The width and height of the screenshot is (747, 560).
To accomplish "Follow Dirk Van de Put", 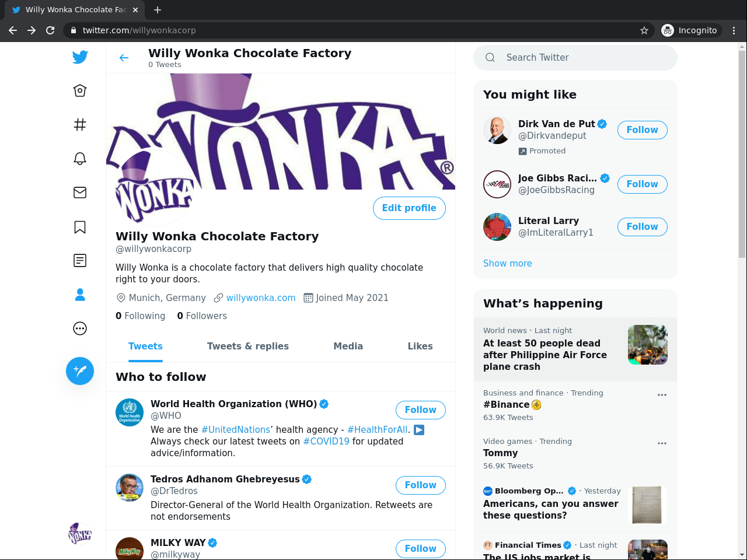I will [x=642, y=130].
